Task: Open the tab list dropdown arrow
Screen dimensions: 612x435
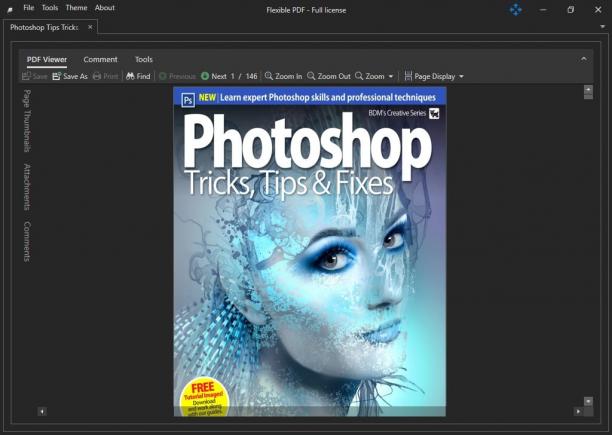Action: coord(603,27)
